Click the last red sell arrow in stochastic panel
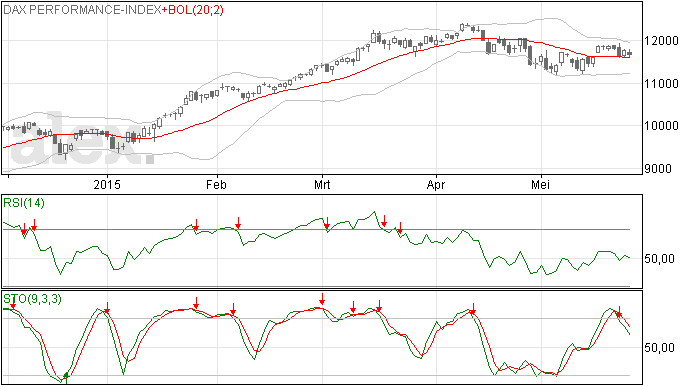The height and width of the screenshot is (387, 690). tap(619, 311)
